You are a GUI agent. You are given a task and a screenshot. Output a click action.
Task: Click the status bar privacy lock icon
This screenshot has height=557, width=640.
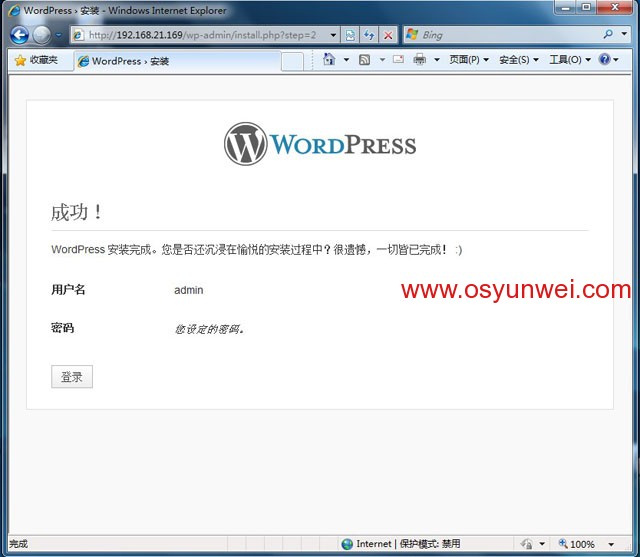pos(527,544)
